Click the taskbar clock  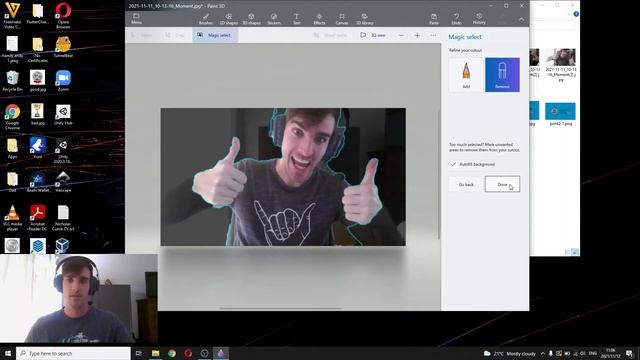click(610, 353)
